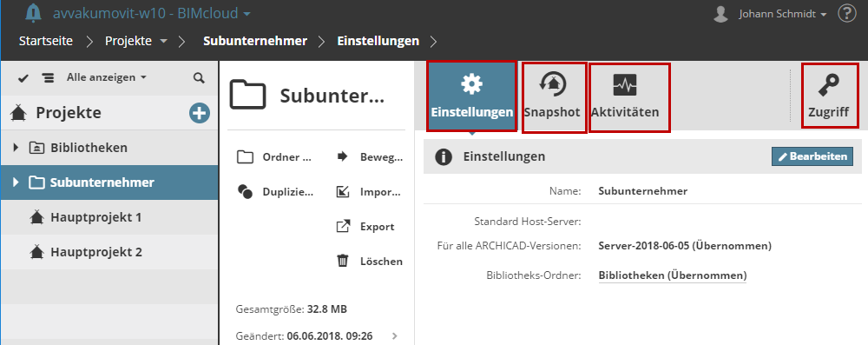Open the avvakumovit-w10 - BIMcloud dropdown
The image size is (868, 345).
point(152,13)
